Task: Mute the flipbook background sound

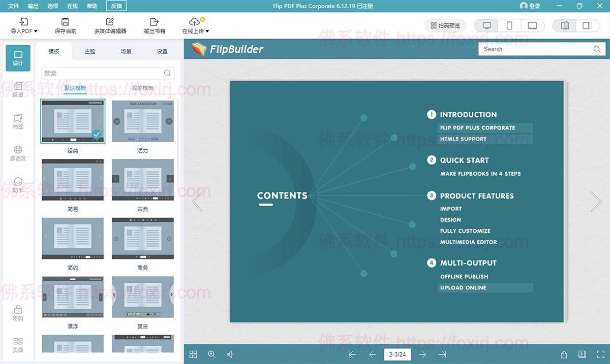Action: tap(230, 354)
